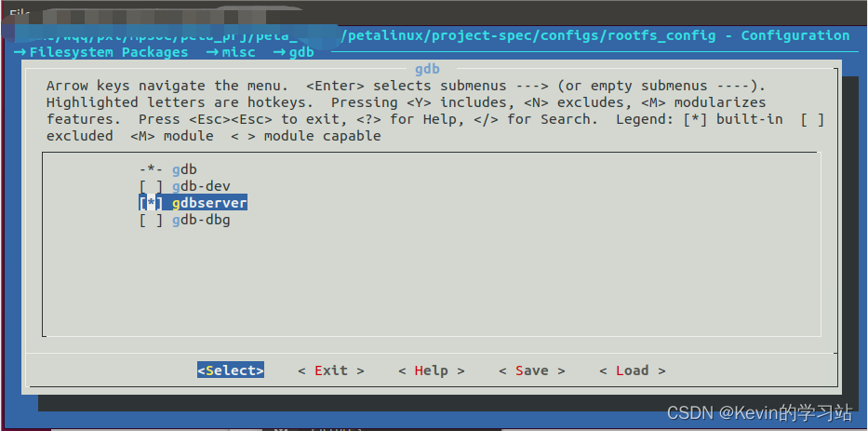Click the highlighted gdbserver label

[x=209, y=203]
